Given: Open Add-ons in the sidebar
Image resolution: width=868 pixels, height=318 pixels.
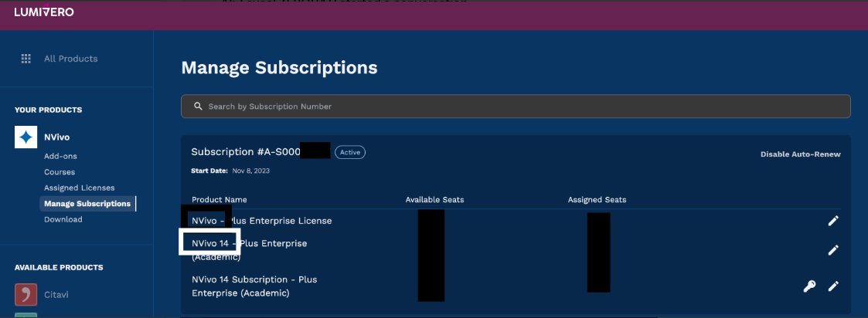Looking at the screenshot, I should pos(60,157).
